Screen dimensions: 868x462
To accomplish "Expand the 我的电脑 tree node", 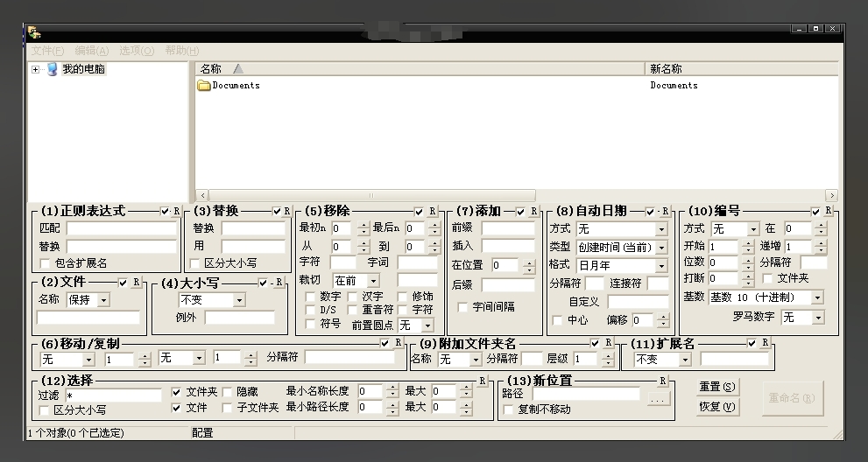I will [x=35, y=70].
